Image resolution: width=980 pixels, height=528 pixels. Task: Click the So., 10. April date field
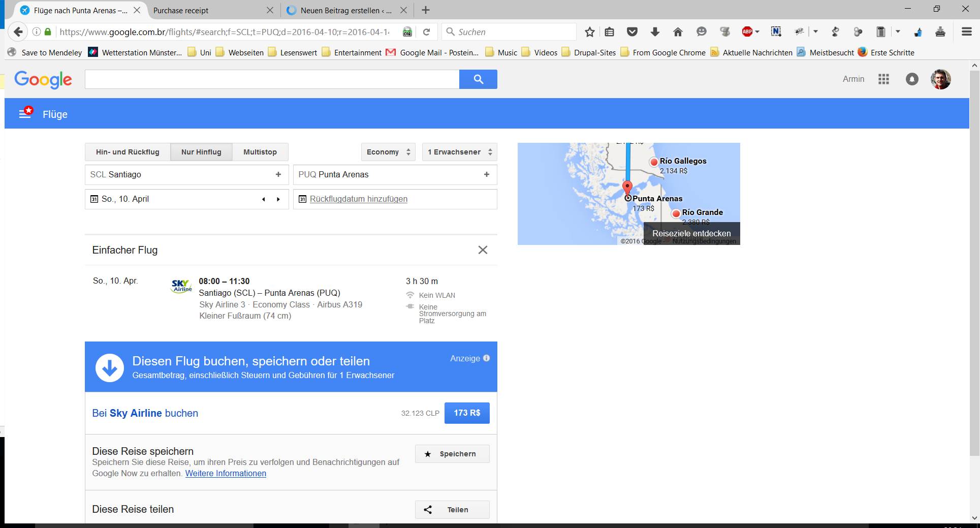tap(186, 199)
